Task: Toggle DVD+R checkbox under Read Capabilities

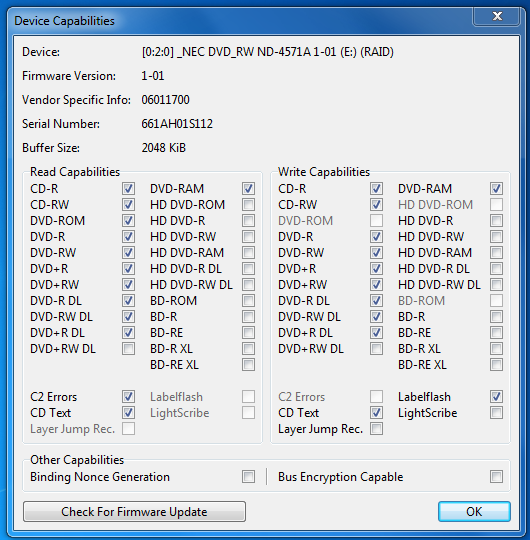Action: (x=128, y=269)
